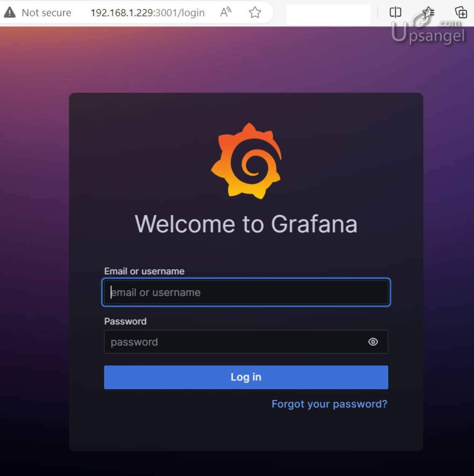Screen dimensions: 474x476
Task: Click the Welcome to Grafana heading
Action: [x=246, y=224]
